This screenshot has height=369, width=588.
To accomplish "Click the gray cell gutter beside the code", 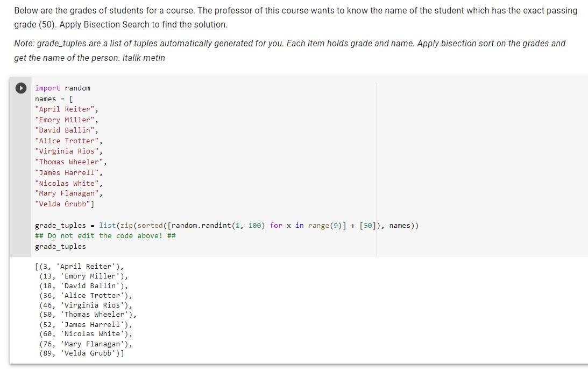I will tap(20, 162).
